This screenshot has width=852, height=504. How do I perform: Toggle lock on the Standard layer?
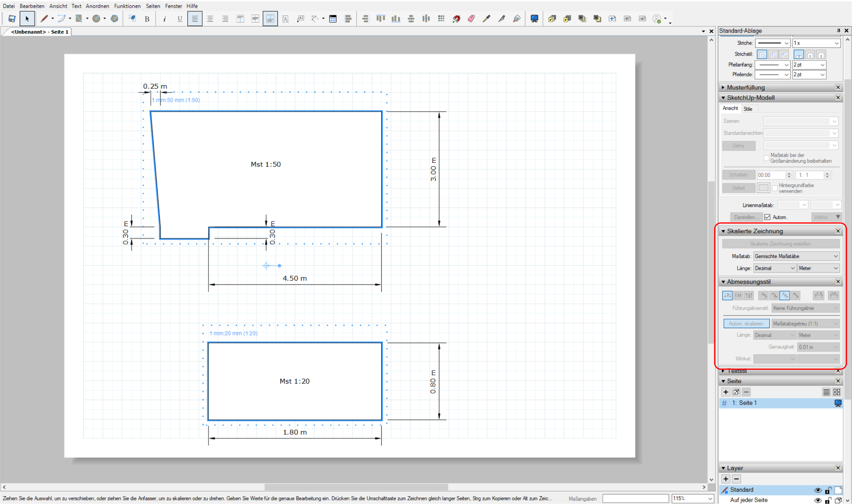(x=828, y=490)
